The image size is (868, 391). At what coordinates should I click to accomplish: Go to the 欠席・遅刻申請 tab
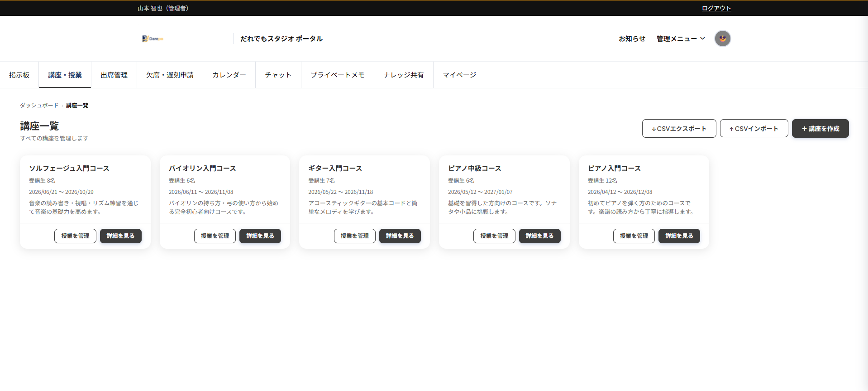pyautogui.click(x=170, y=75)
